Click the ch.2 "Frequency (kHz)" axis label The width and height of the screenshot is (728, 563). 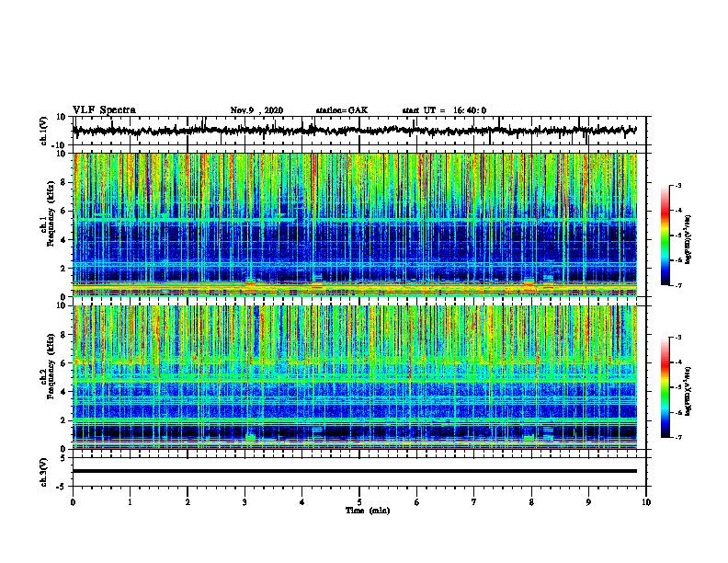point(51,366)
